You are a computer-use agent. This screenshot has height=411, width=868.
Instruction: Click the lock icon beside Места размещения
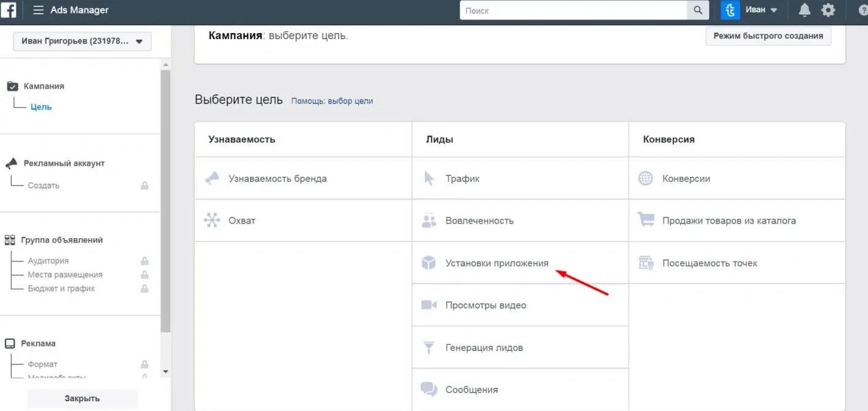point(145,274)
